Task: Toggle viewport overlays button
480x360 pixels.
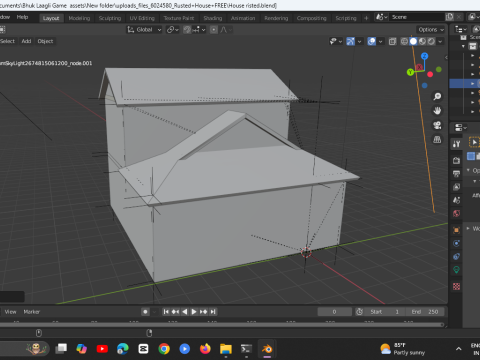Action: pos(371,41)
